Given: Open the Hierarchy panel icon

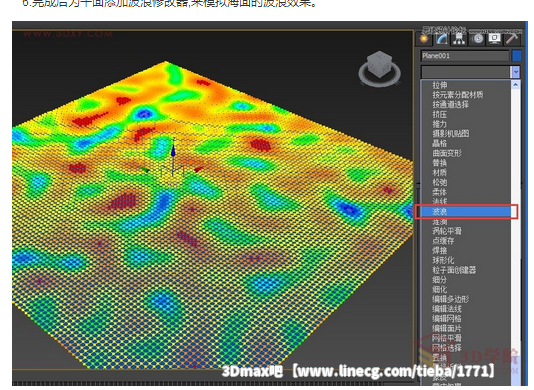Looking at the screenshot, I should [459, 39].
